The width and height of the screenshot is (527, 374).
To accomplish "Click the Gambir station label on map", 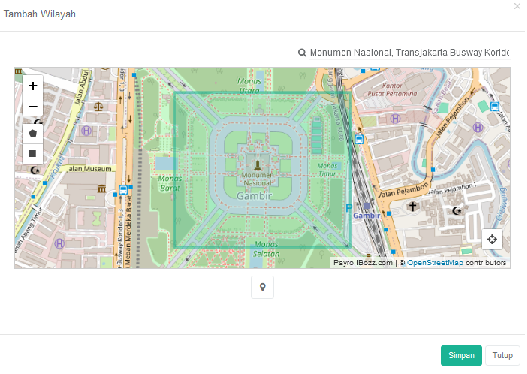I will pos(366,215).
